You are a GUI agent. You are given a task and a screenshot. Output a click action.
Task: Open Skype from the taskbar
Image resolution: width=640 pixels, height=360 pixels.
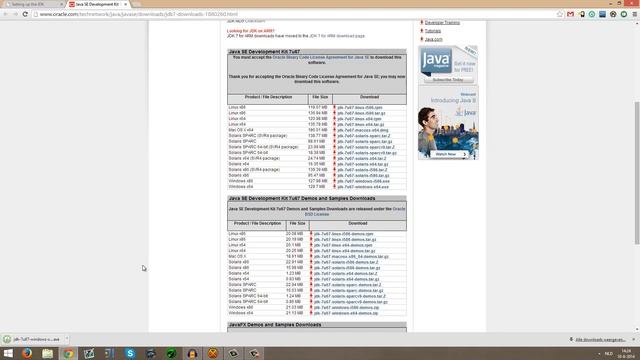click(x=130, y=353)
